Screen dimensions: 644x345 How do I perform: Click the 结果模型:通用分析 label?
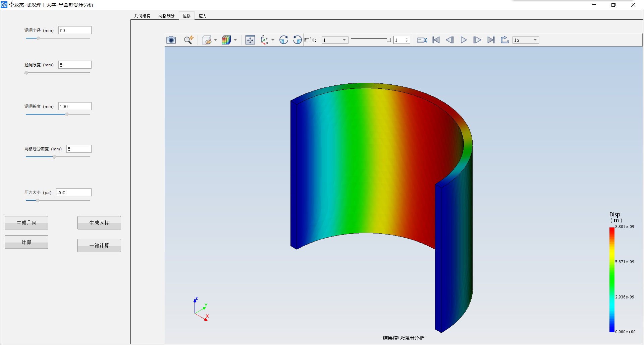[403, 338]
